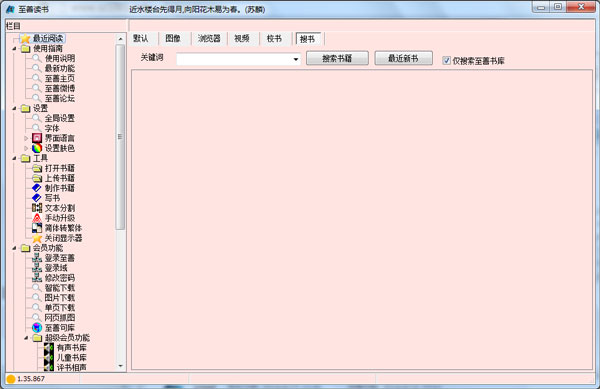Viewport: 600px width, 389px height.
Task: Click the 界面语言 red icon
Action: point(37,138)
